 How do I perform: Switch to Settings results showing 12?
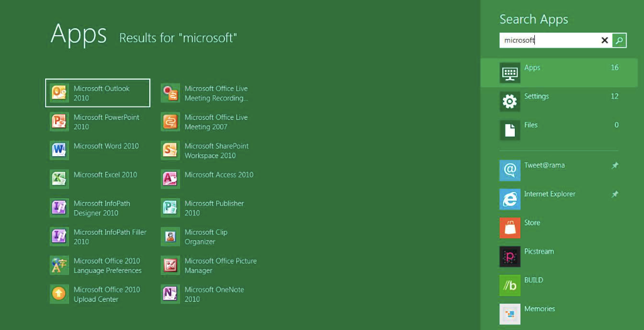click(x=559, y=102)
